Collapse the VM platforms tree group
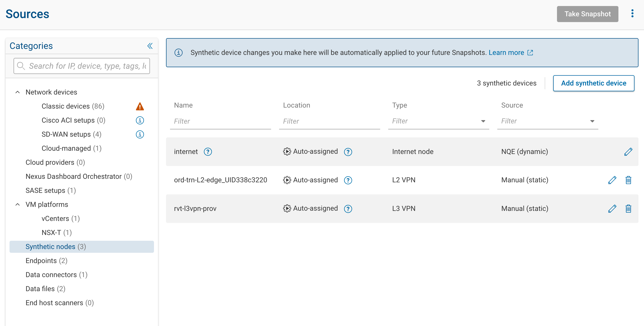 [18, 204]
